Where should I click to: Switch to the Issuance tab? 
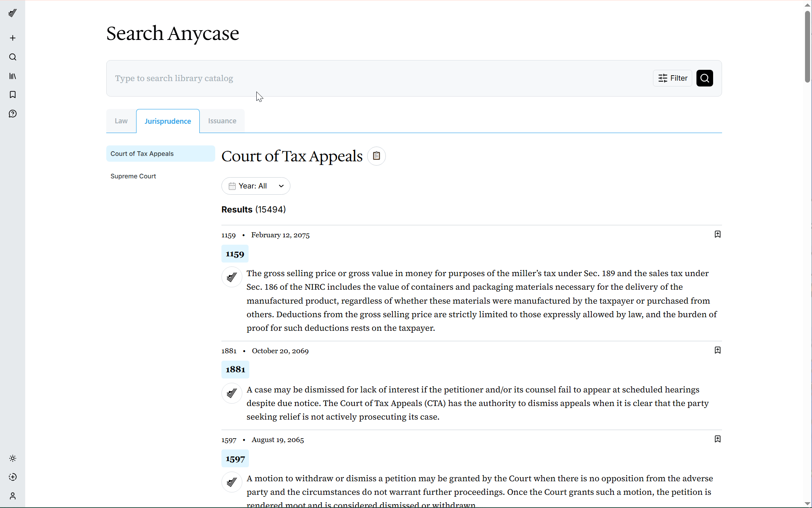pos(222,121)
